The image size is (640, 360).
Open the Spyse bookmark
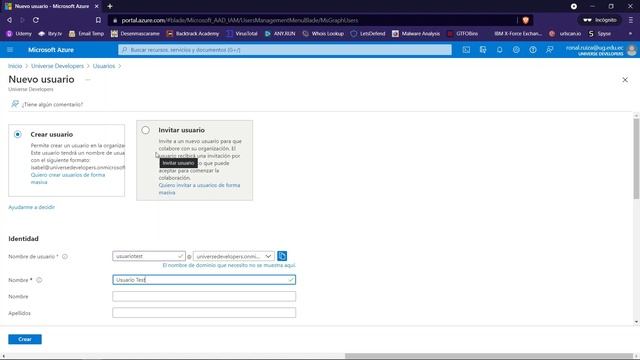(x=600, y=33)
